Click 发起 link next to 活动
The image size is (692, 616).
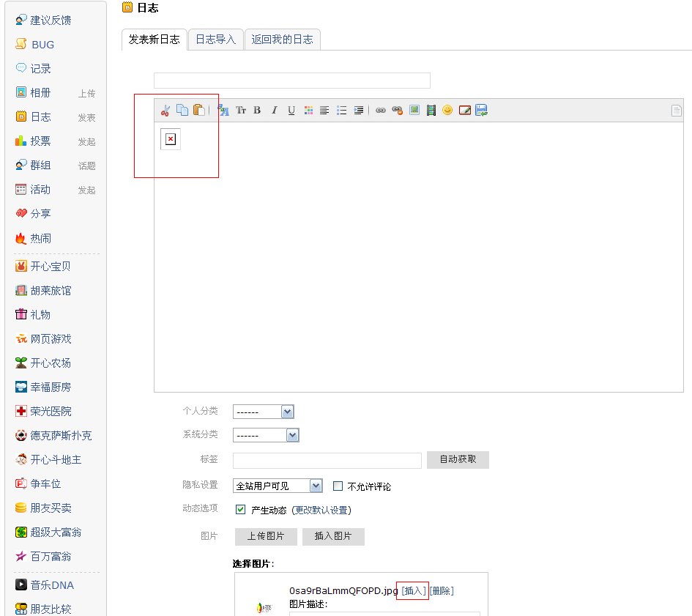(87, 190)
